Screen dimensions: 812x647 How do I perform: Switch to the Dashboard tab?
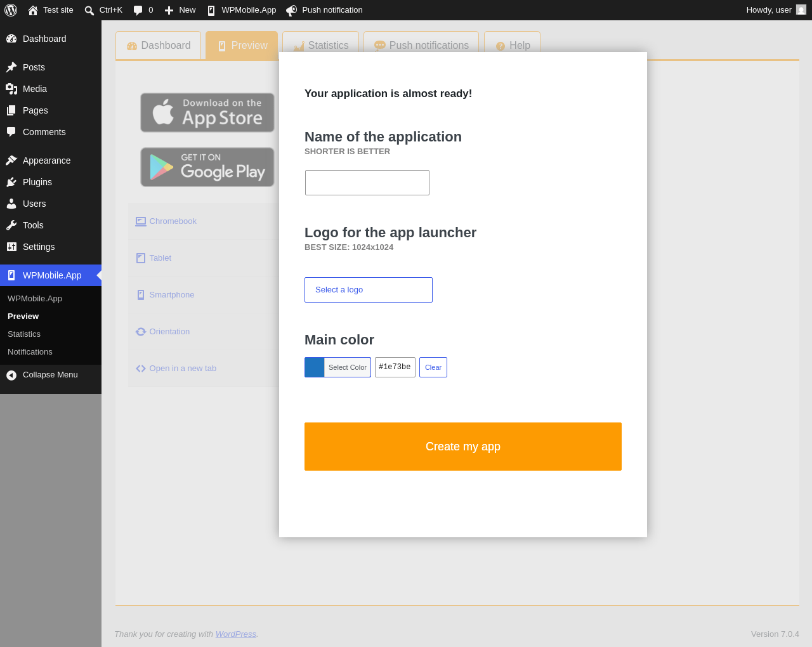[x=159, y=46]
